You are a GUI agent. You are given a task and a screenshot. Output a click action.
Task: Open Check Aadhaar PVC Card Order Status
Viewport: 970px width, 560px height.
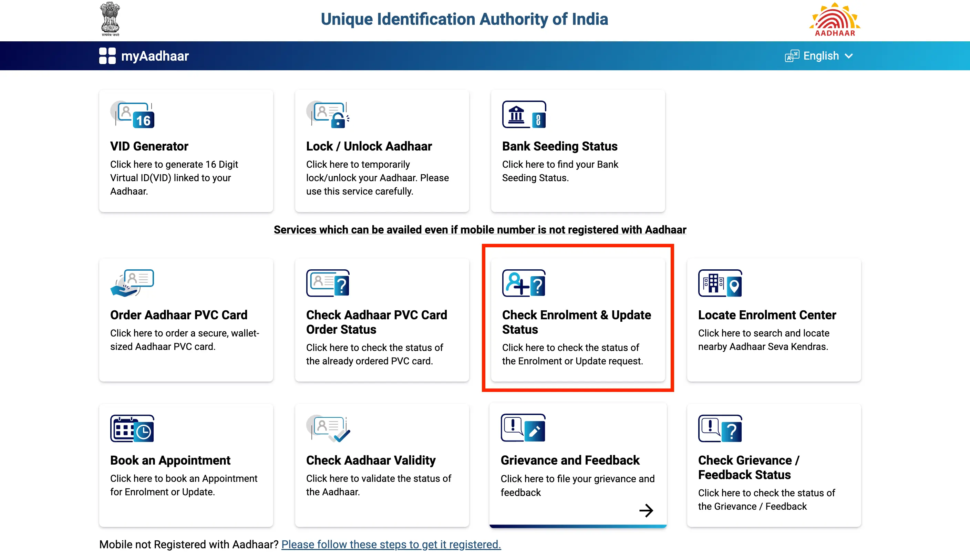pos(382,320)
